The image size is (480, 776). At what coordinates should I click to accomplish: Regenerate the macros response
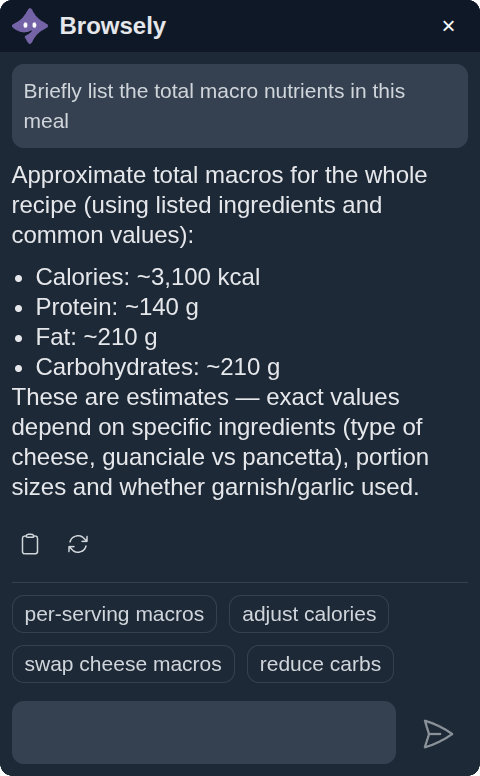(x=78, y=544)
